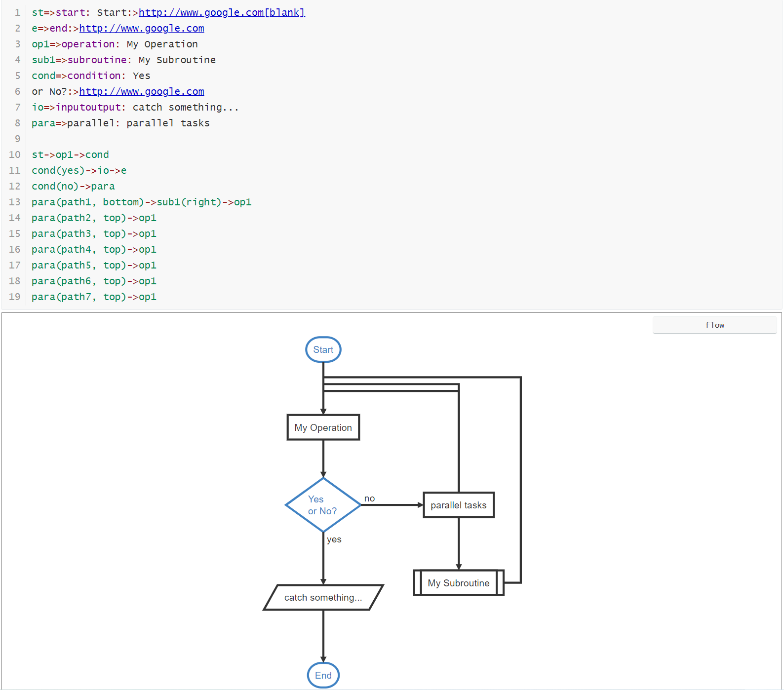
Task: Click 'io=>inputoutput: catch something...' code line
Action: [x=135, y=107]
